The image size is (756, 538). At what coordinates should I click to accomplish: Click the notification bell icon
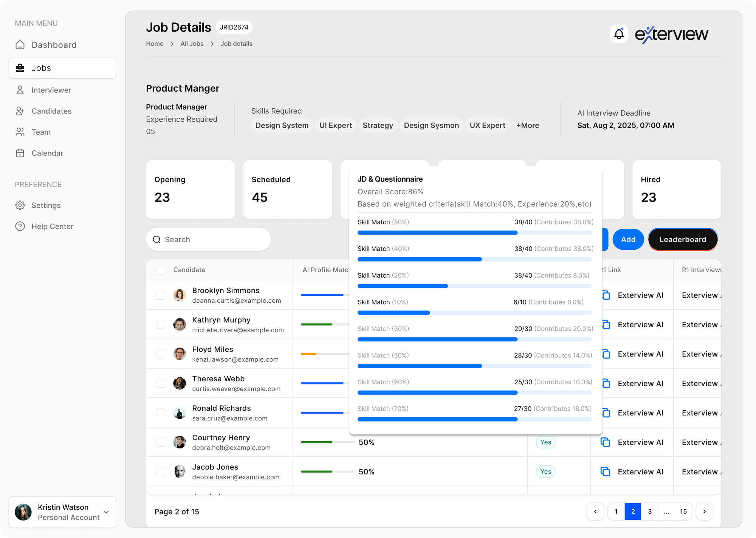pos(619,34)
